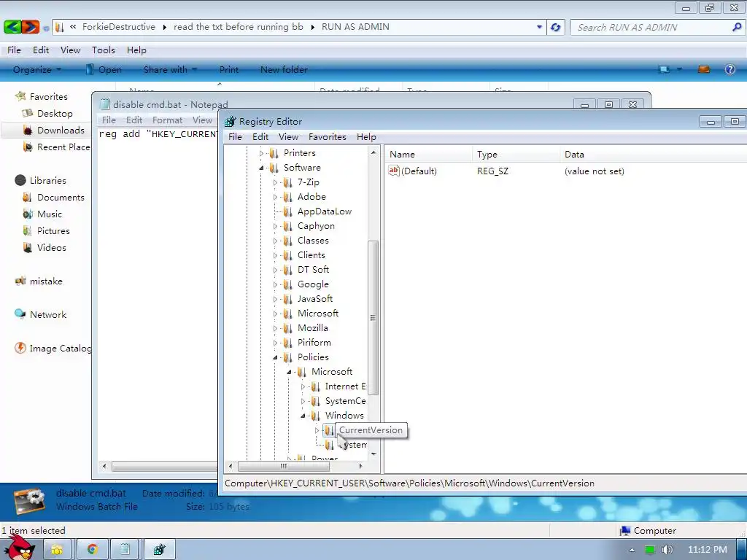Expand the Microsoft key under Software
Image resolution: width=747 pixels, height=560 pixels.
point(275,314)
